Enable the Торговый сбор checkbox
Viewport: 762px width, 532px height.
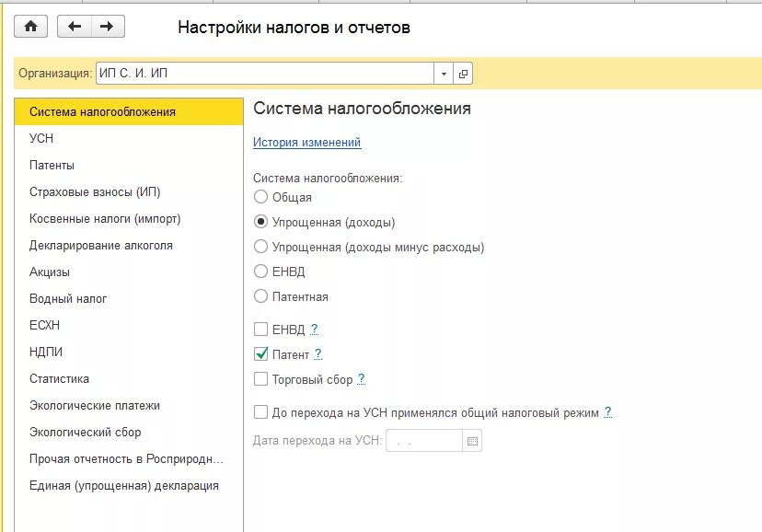tap(261, 379)
